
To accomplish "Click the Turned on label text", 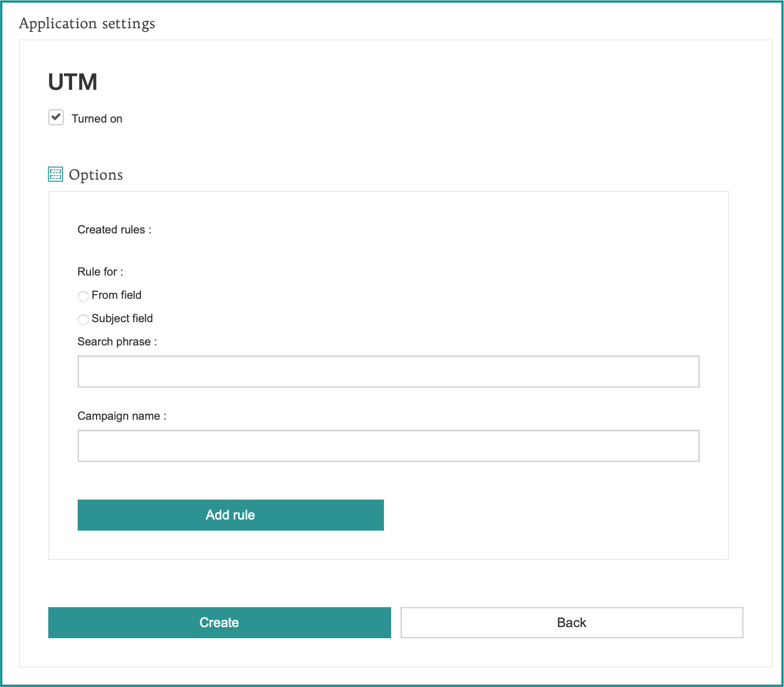I will pos(97,119).
